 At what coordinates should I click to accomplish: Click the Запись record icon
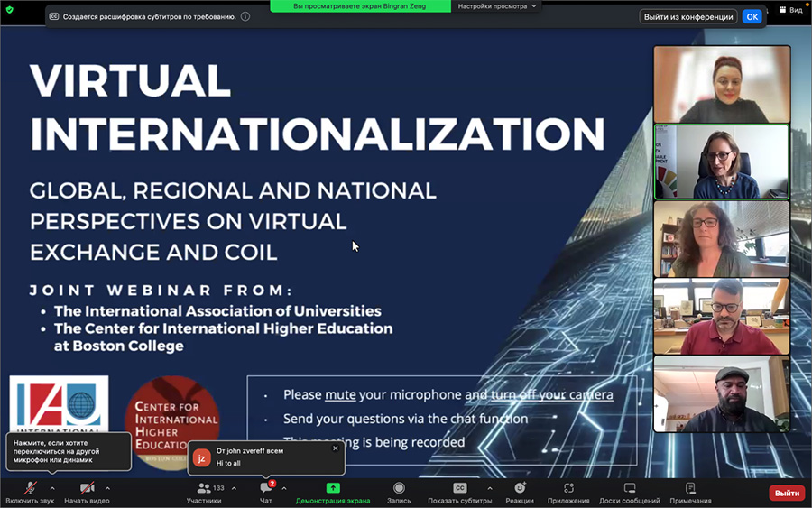tap(399, 489)
